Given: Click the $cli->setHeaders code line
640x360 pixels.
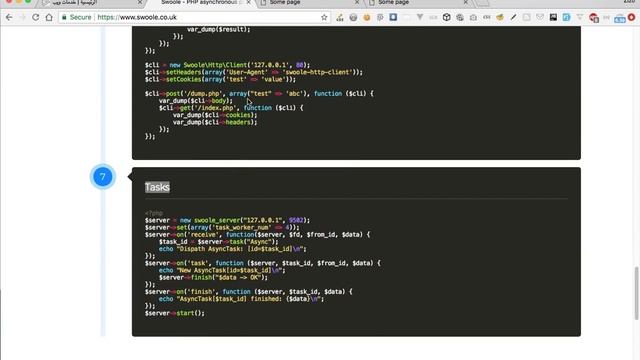Looking at the screenshot, I should [x=253, y=72].
